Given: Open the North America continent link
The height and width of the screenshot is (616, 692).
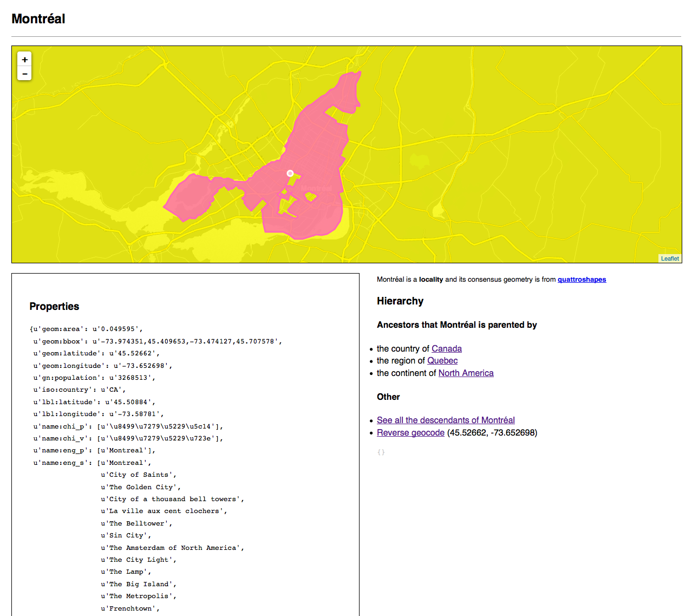Looking at the screenshot, I should pos(466,373).
